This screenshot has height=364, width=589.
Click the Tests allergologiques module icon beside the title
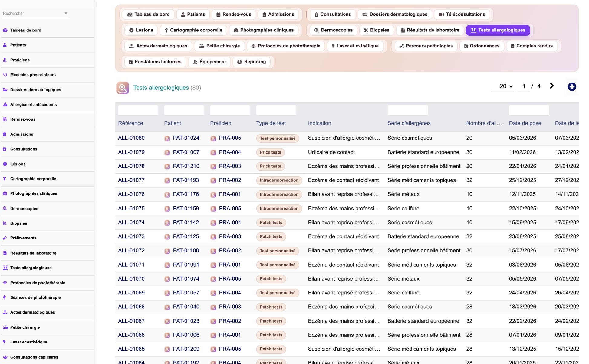pos(123,88)
